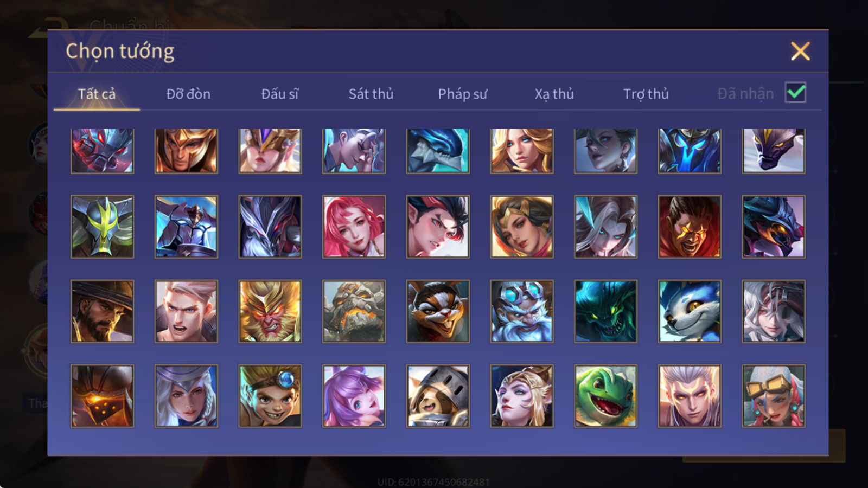Image resolution: width=868 pixels, height=488 pixels.
Task: Select the raccoon knight helmet hero
Action: click(x=438, y=396)
